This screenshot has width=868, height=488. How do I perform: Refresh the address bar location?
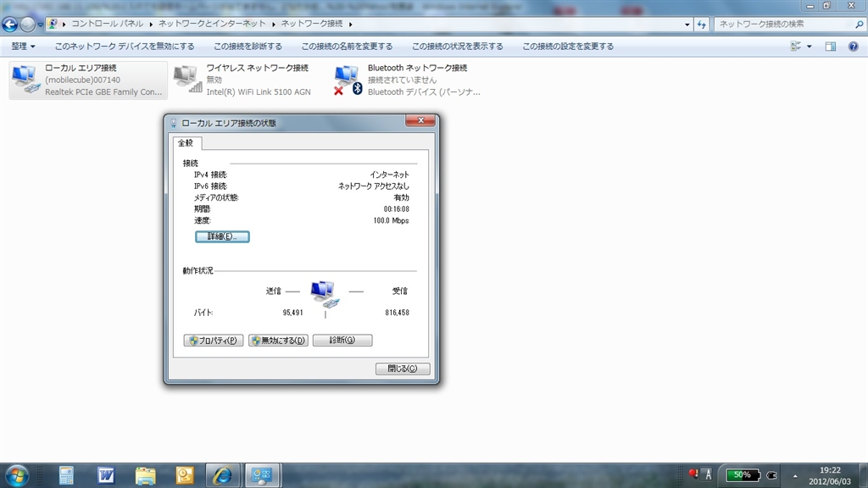tap(701, 25)
